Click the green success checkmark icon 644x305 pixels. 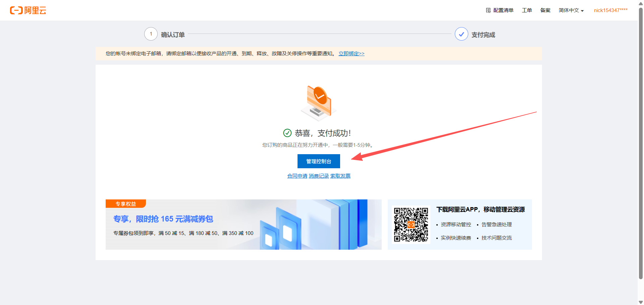(287, 133)
